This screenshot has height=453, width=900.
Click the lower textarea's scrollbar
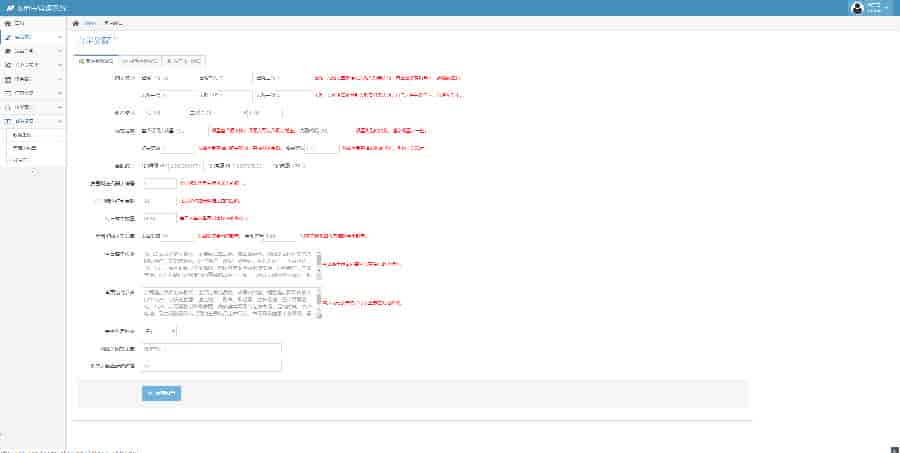coord(319,303)
